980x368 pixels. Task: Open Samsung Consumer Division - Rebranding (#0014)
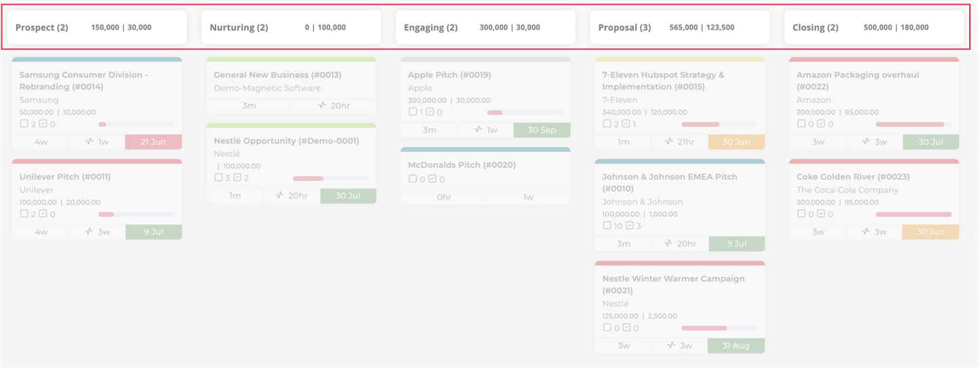point(84,81)
